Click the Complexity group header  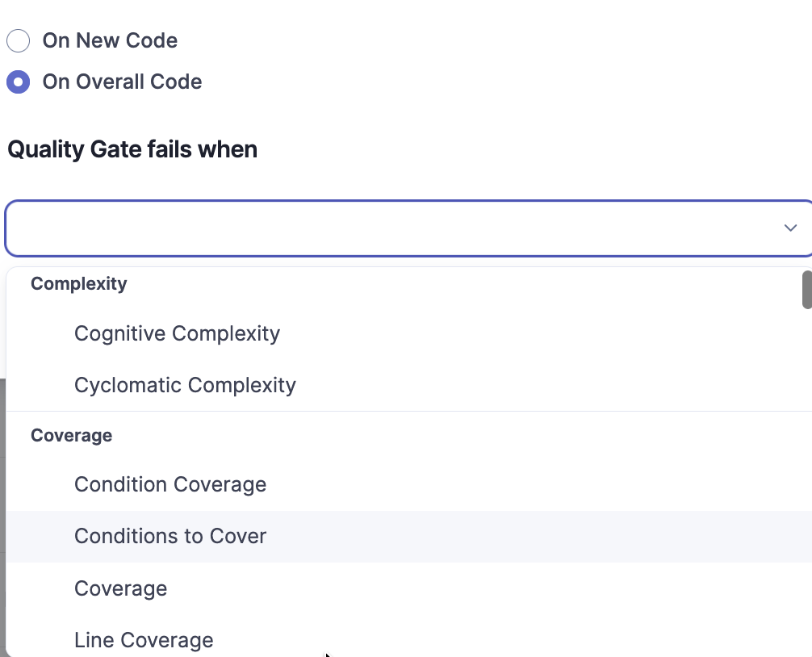pos(78,284)
